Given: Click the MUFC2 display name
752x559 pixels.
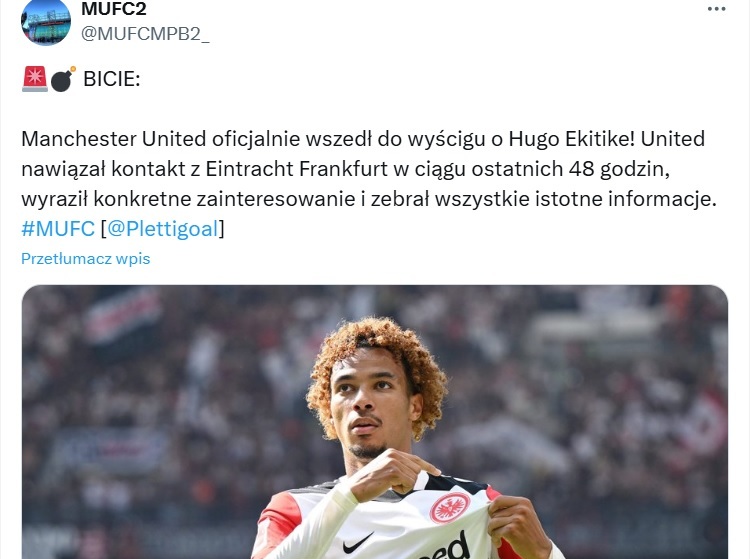Looking at the screenshot, I should pos(114,9).
